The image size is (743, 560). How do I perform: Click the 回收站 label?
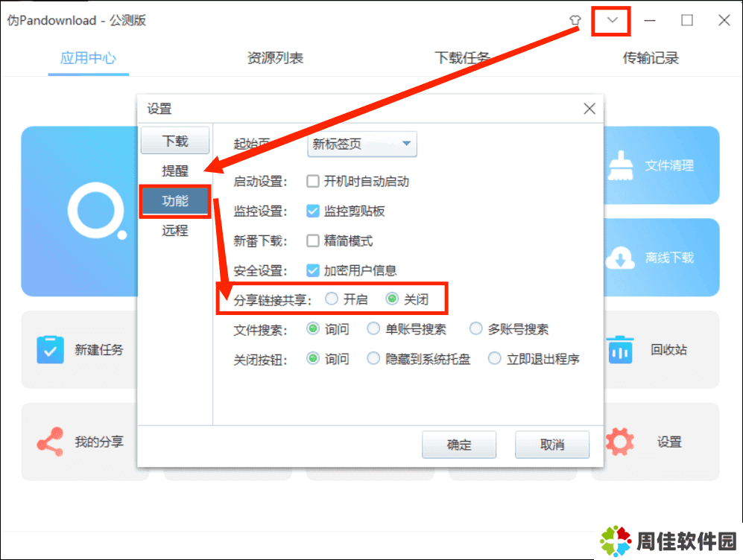click(668, 350)
